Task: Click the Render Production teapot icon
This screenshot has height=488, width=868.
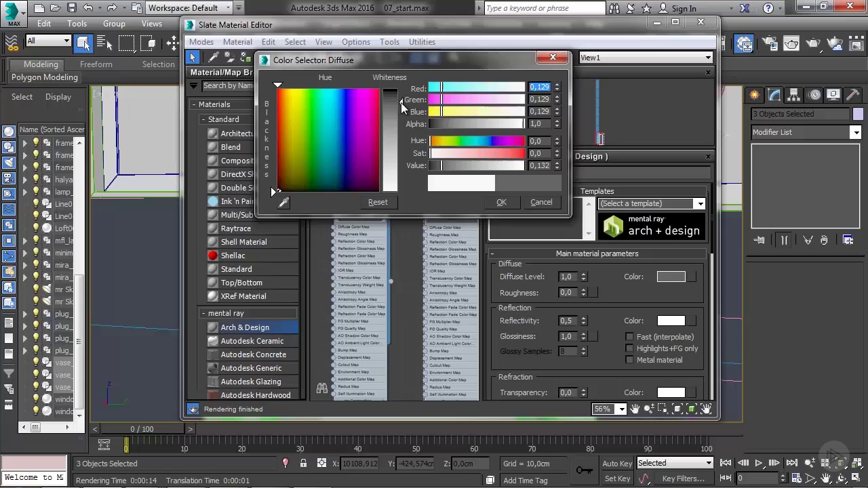Action: coord(813,45)
